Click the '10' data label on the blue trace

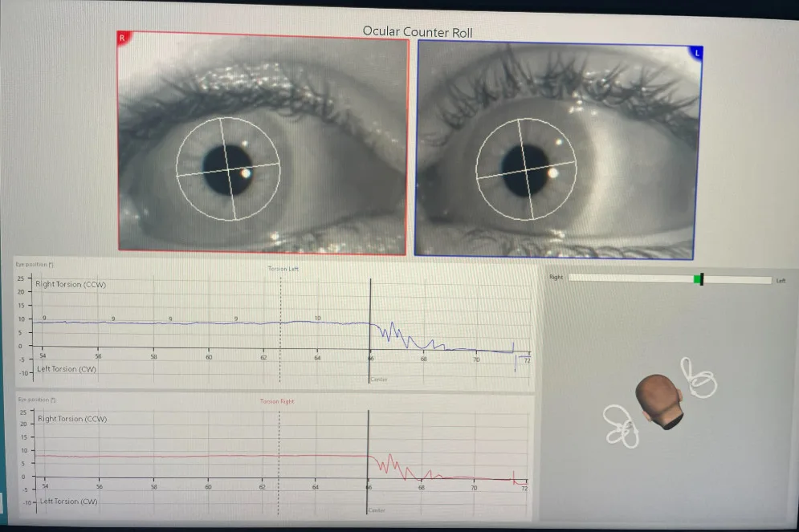[x=317, y=319]
